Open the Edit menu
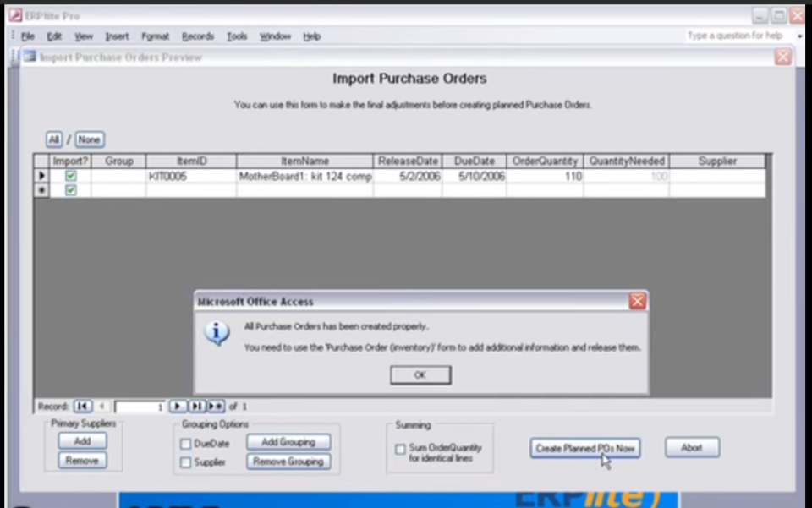This screenshot has width=812, height=508. coord(54,36)
